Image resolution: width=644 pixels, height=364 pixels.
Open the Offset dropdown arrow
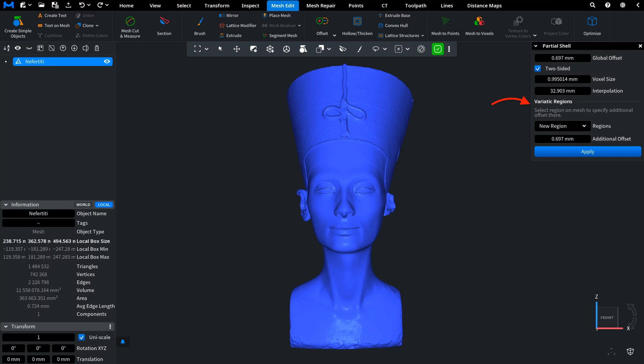pos(335,35)
